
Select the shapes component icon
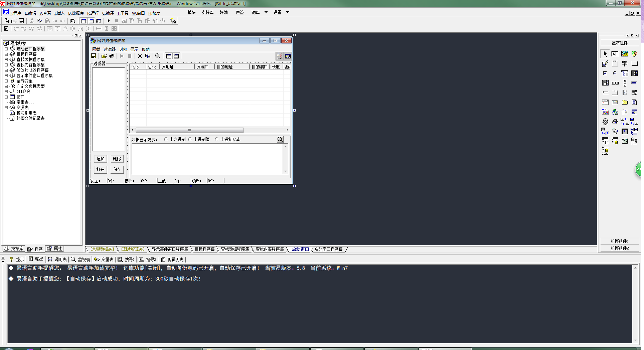click(x=634, y=54)
